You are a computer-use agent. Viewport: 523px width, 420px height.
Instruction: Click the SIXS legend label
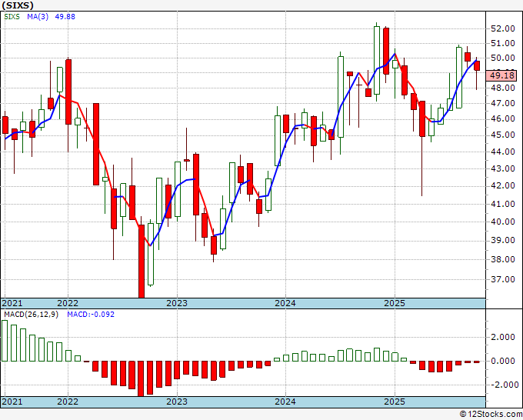(x=12, y=16)
